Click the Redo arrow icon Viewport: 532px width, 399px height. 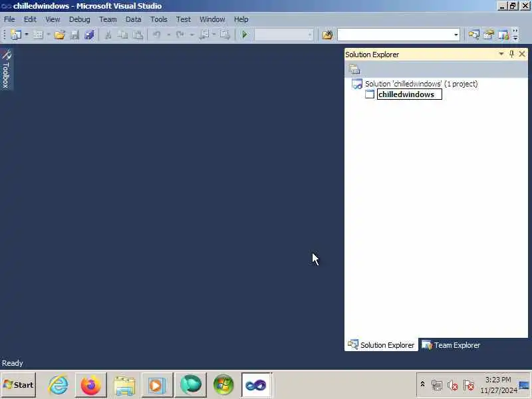[x=180, y=35]
